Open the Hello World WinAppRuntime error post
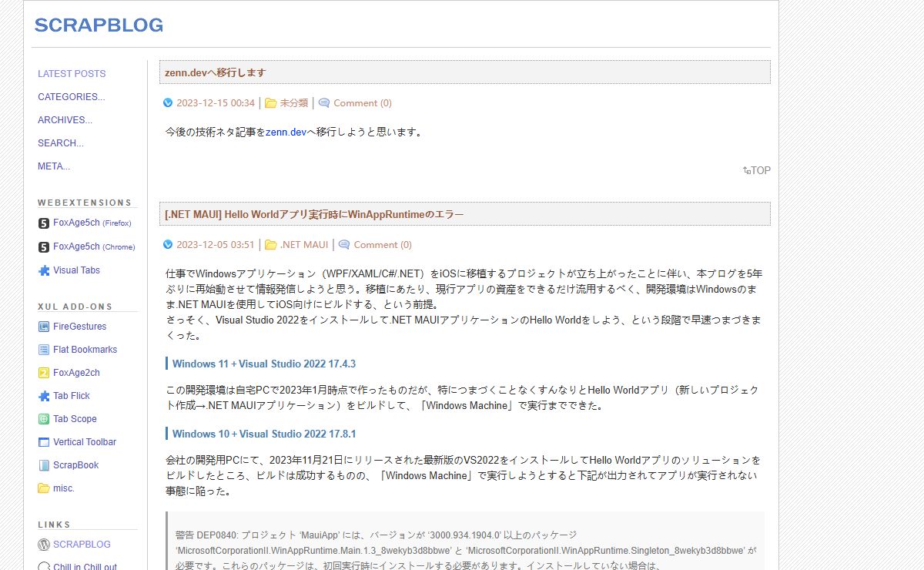924x570 pixels. point(314,214)
